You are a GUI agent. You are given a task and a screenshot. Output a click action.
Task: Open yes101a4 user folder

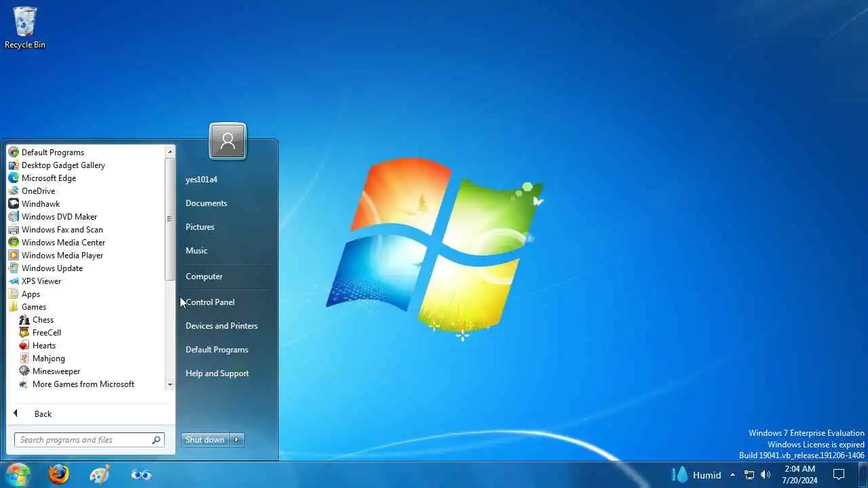201,180
